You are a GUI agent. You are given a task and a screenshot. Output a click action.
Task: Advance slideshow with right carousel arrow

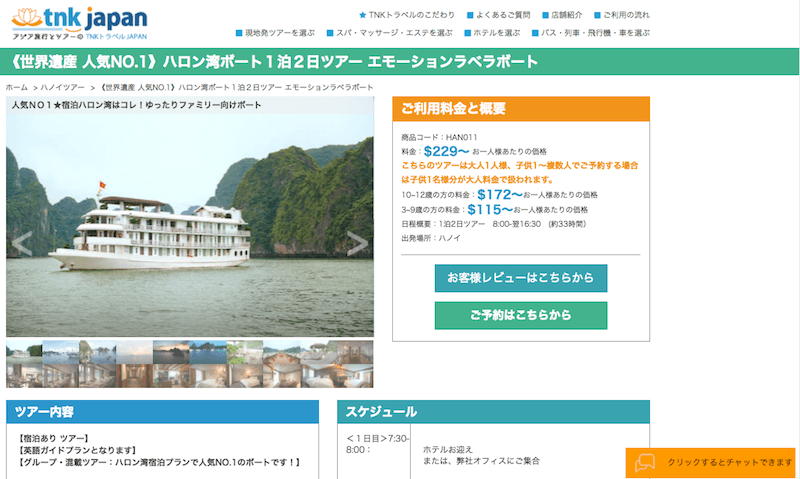tap(357, 243)
